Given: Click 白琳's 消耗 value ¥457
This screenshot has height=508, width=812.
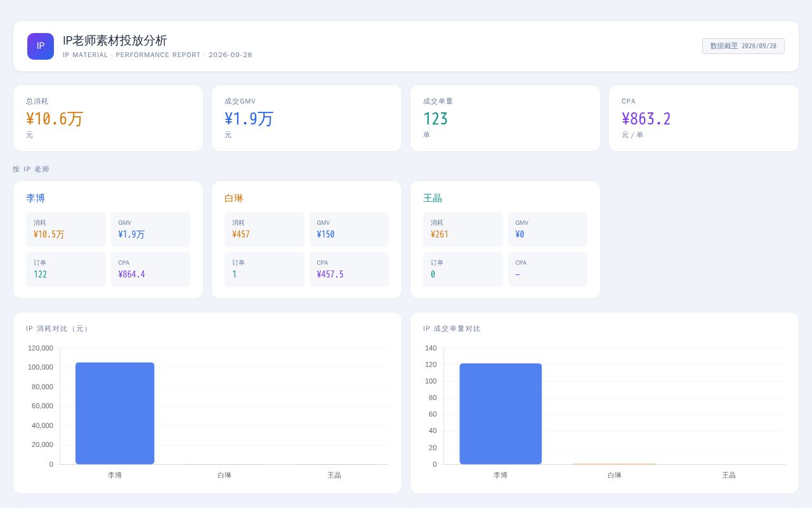Looking at the screenshot, I should tap(241, 234).
